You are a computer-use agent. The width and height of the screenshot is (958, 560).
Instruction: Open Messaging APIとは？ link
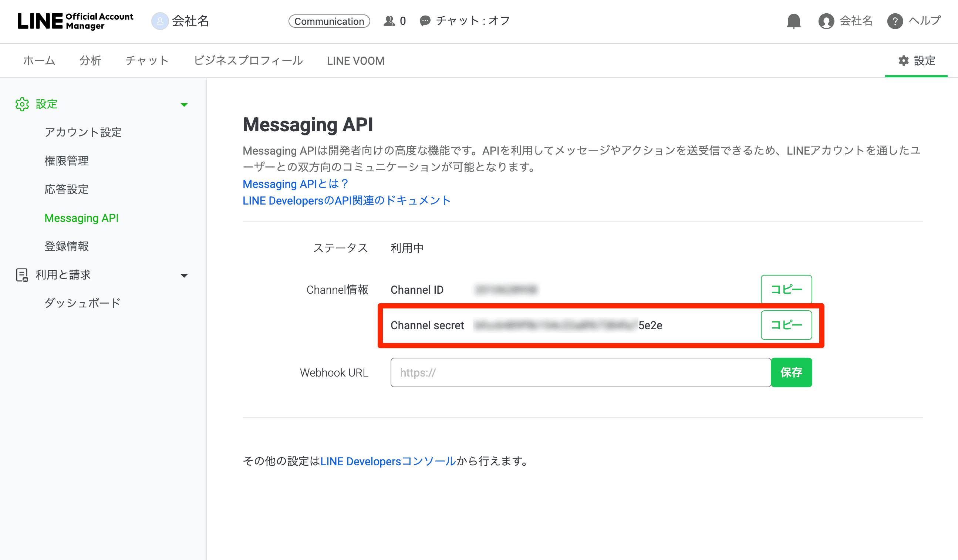tap(296, 184)
